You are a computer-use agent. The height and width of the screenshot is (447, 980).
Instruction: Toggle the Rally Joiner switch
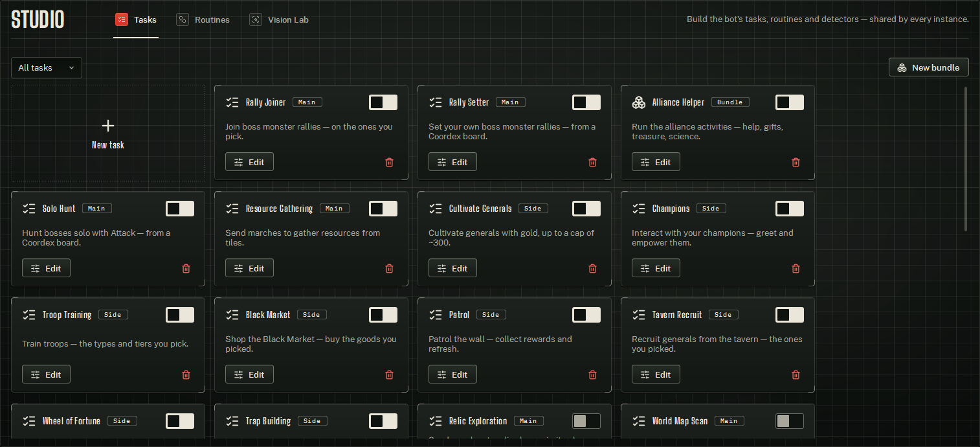pyautogui.click(x=383, y=102)
